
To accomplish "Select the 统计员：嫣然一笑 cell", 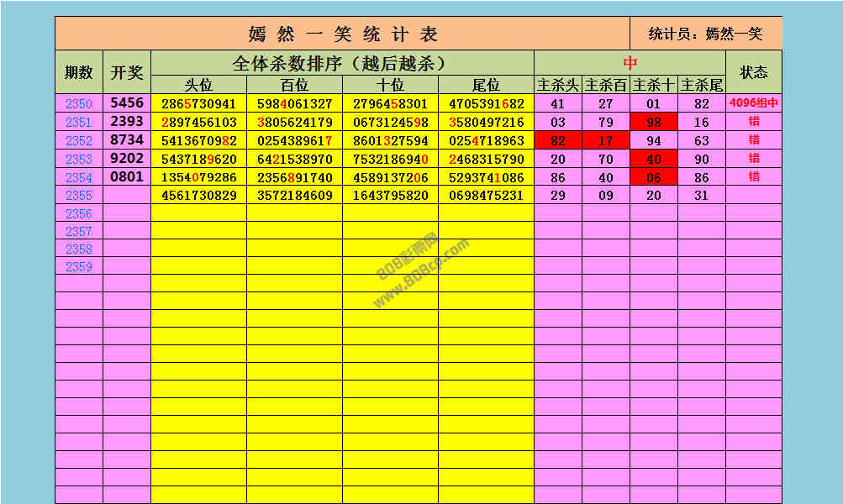I will [x=706, y=34].
